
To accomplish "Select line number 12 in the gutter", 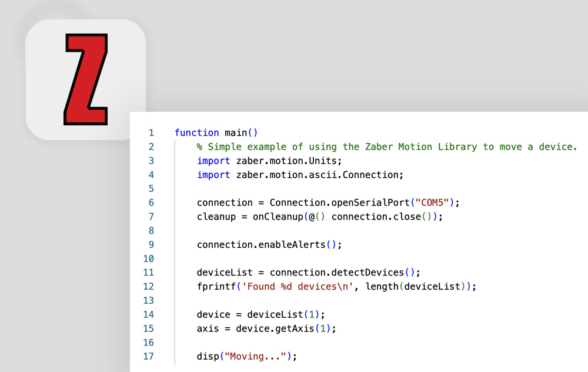I will pyautogui.click(x=149, y=287).
